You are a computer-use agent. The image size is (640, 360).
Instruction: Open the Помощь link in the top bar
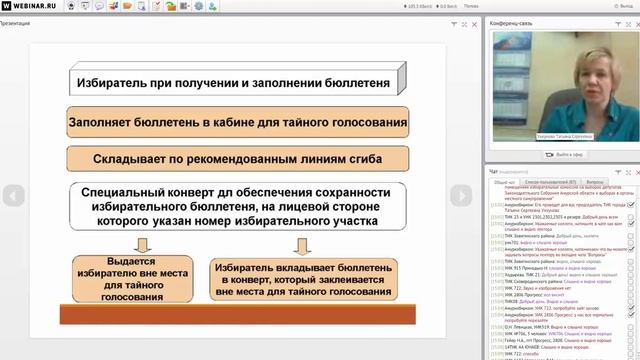pos(471,6)
